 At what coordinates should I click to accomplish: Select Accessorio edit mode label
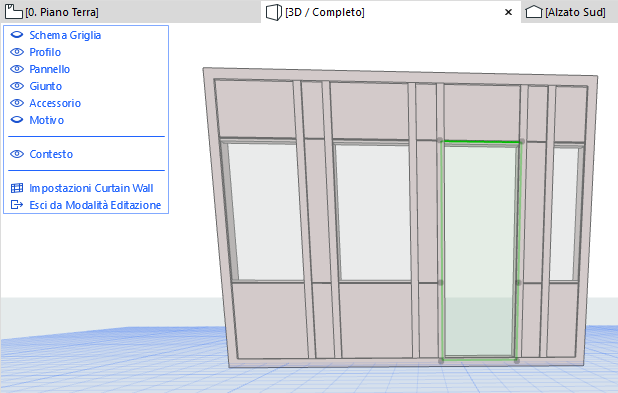(x=55, y=103)
